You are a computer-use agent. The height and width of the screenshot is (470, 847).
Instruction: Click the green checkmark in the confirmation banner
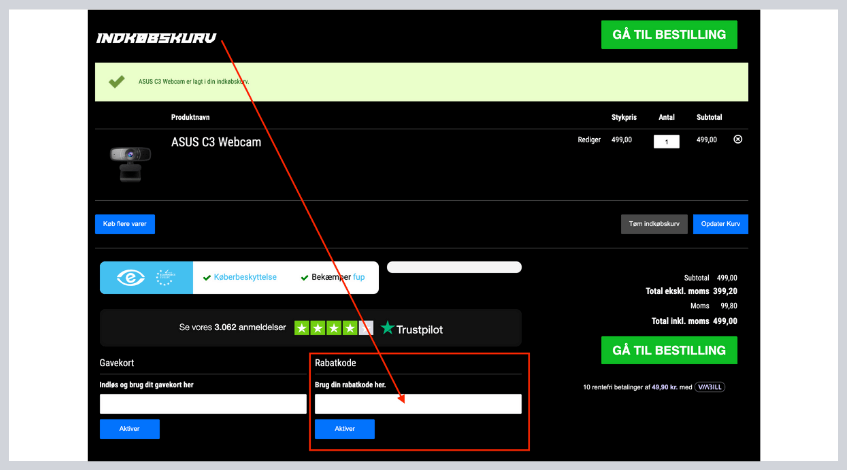pos(116,81)
